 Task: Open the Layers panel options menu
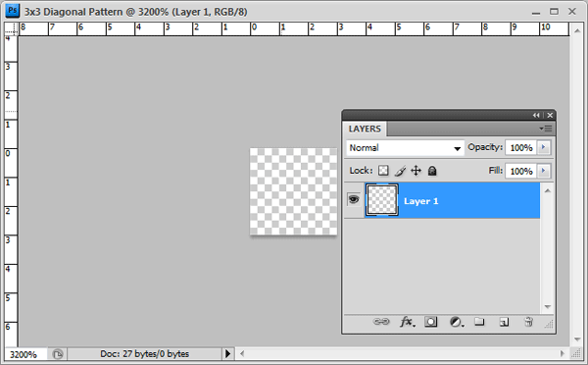[546, 129]
